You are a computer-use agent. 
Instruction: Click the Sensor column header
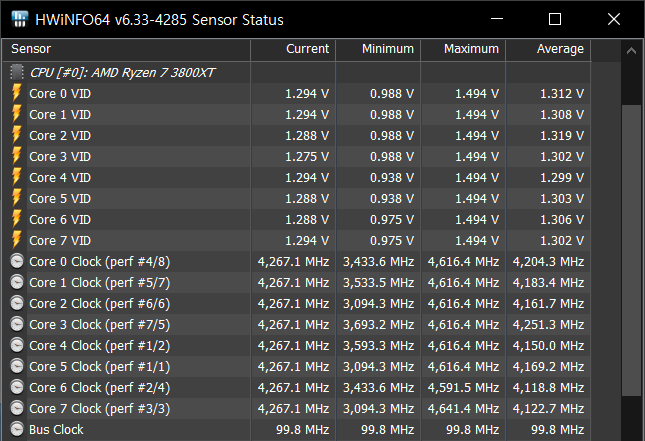[126, 50]
